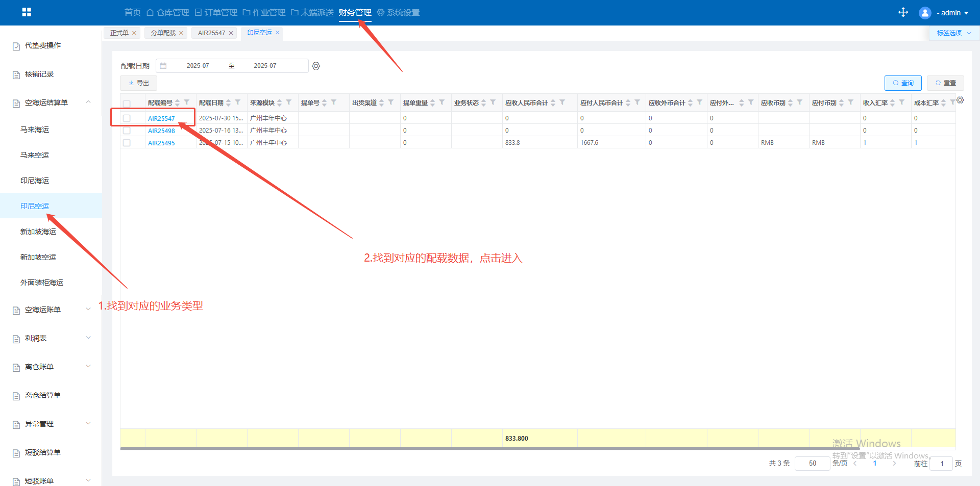Close the AIR25547 tab with its X icon
This screenshot has width=980, height=486.
pos(231,33)
